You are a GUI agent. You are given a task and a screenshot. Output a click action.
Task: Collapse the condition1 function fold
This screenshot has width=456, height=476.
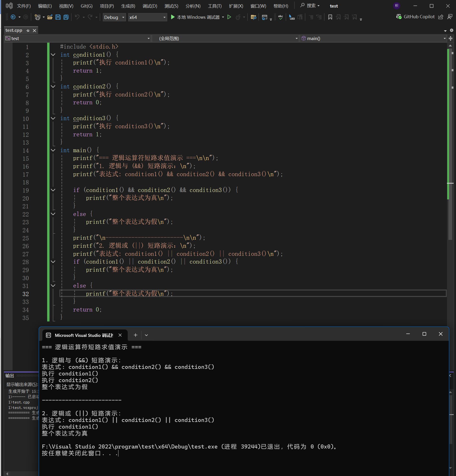click(53, 55)
